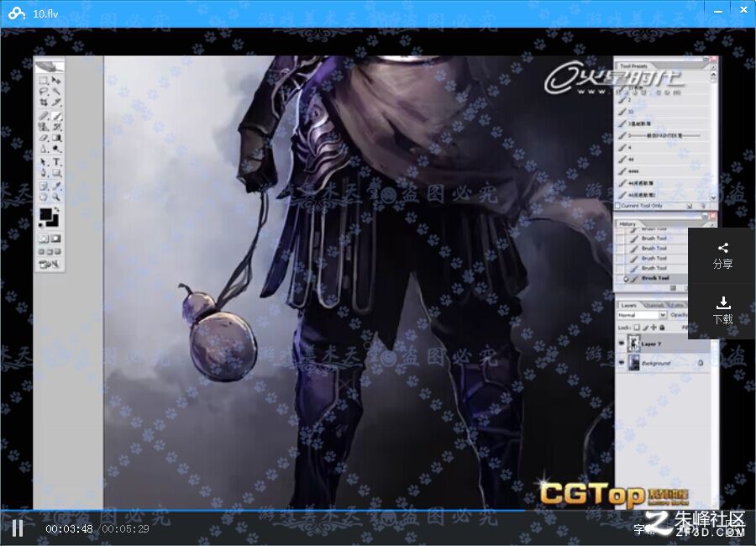Minimize the 10.flv player window
The width and height of the screenshot is (756, 546).
click(x=718, y=11)
